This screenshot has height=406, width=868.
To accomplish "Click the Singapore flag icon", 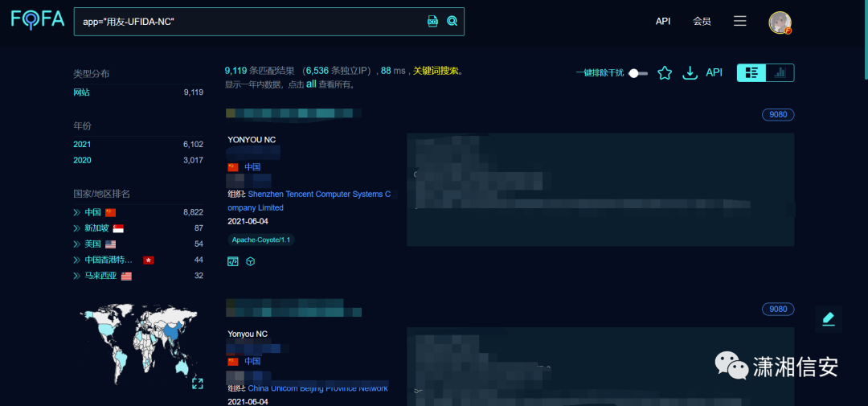I will (118, 228).
